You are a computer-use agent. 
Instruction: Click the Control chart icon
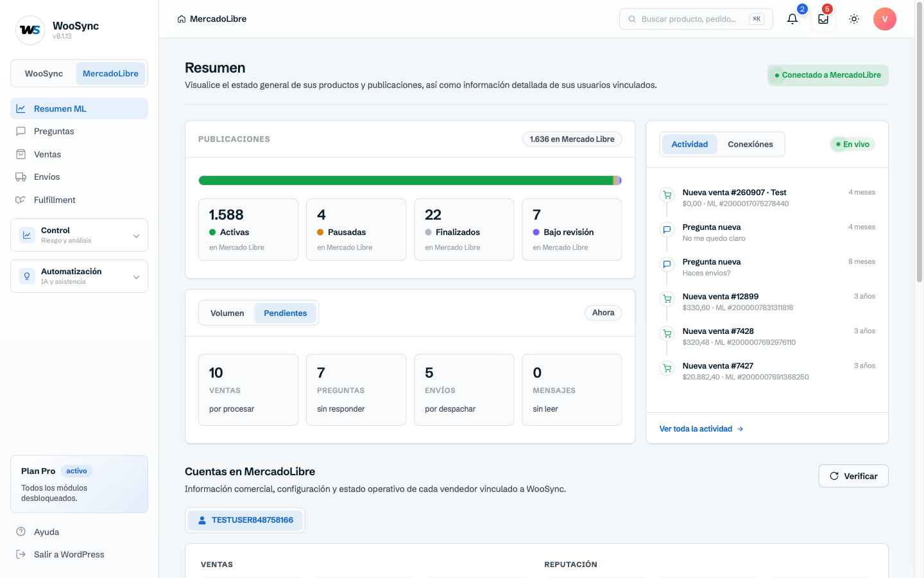point(27,235)
